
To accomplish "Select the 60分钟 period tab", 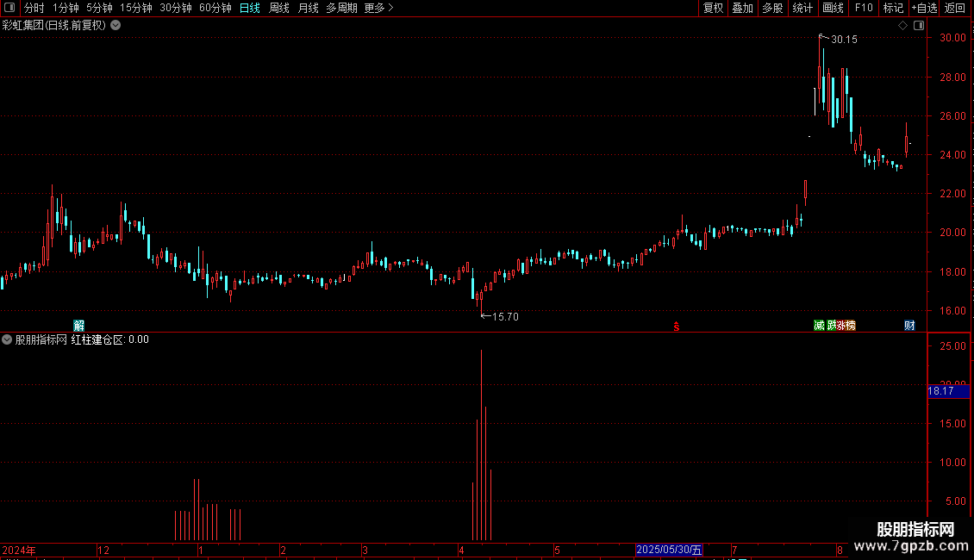I will coord(215,8).
